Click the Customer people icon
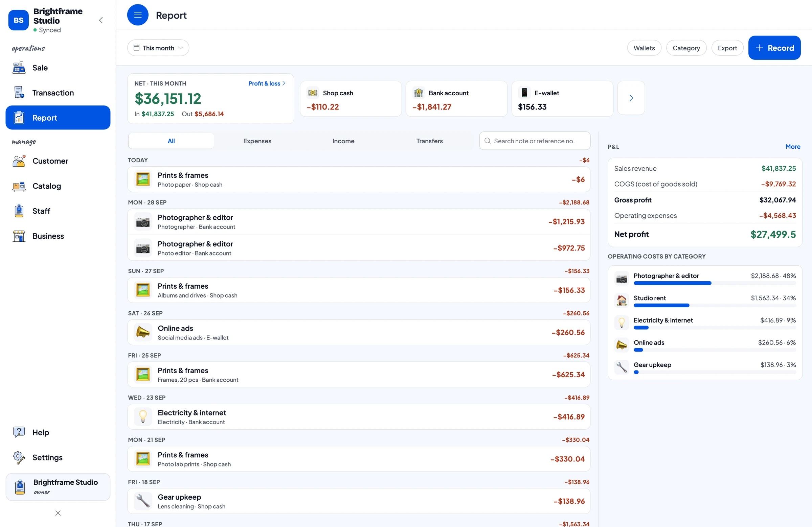This screenshot has height=527, width=812. (x=19, y=161)
